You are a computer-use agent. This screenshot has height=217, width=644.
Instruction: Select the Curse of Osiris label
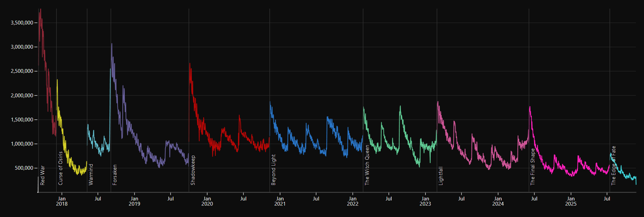60,168
